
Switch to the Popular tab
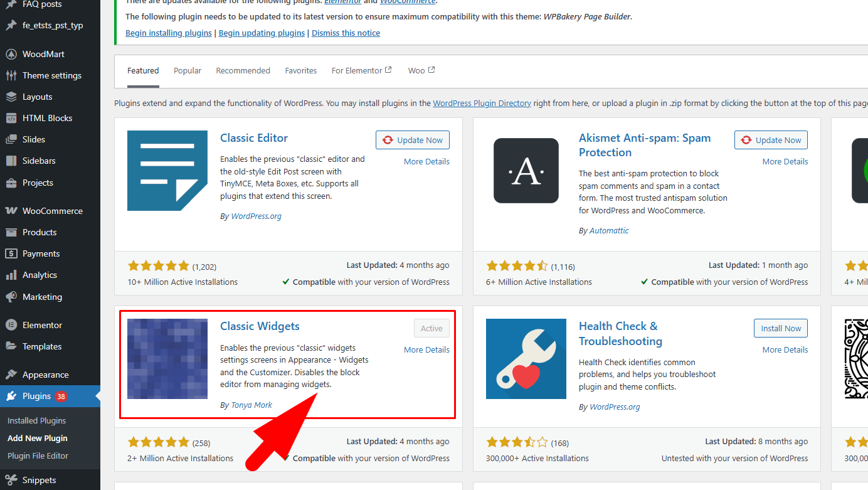188,70
